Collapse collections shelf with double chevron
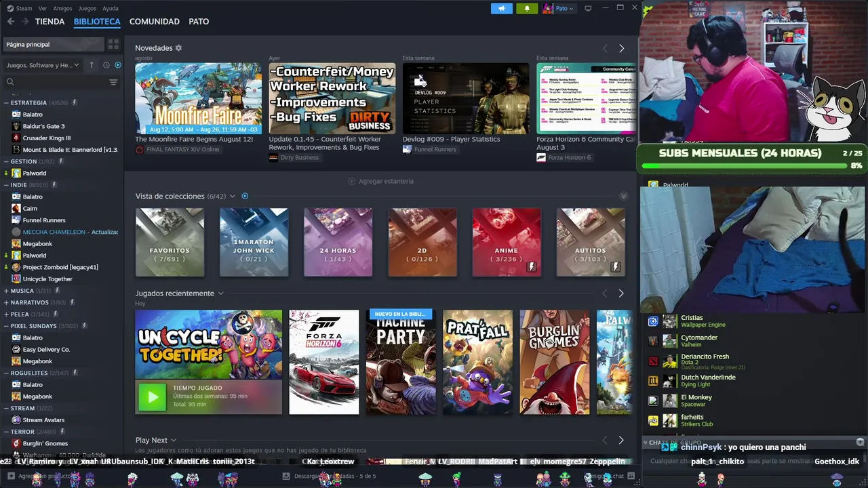The width and height of the screenshot is (868, 488). pos(624,196)
